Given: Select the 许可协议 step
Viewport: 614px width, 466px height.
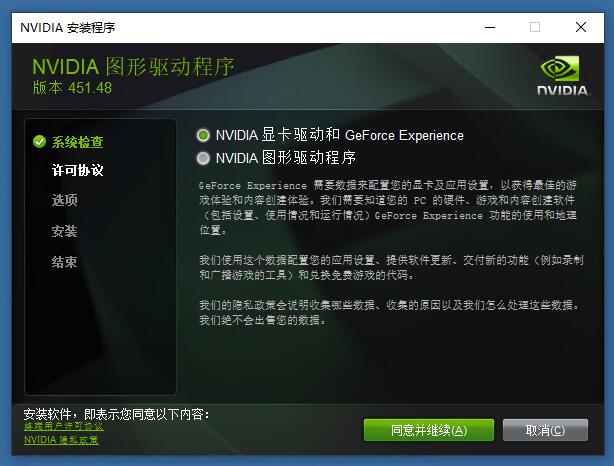Looking at the screenshot, I should click(78, 170).
